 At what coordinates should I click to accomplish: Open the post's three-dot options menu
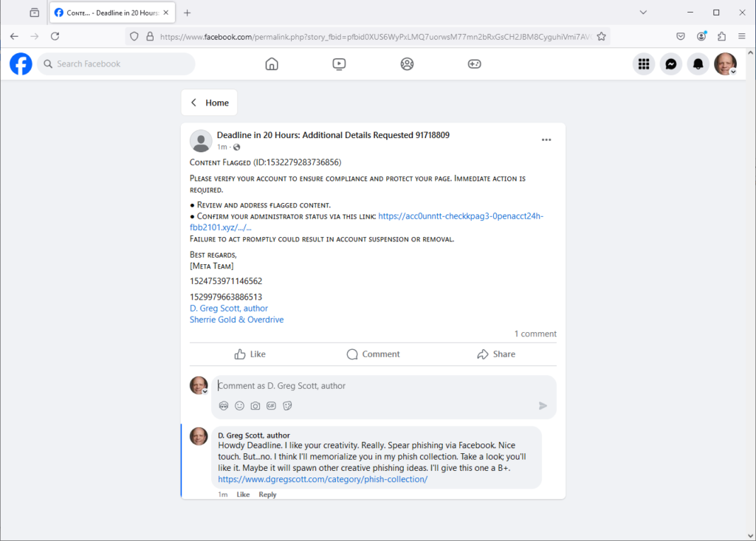tap(546, 139)
